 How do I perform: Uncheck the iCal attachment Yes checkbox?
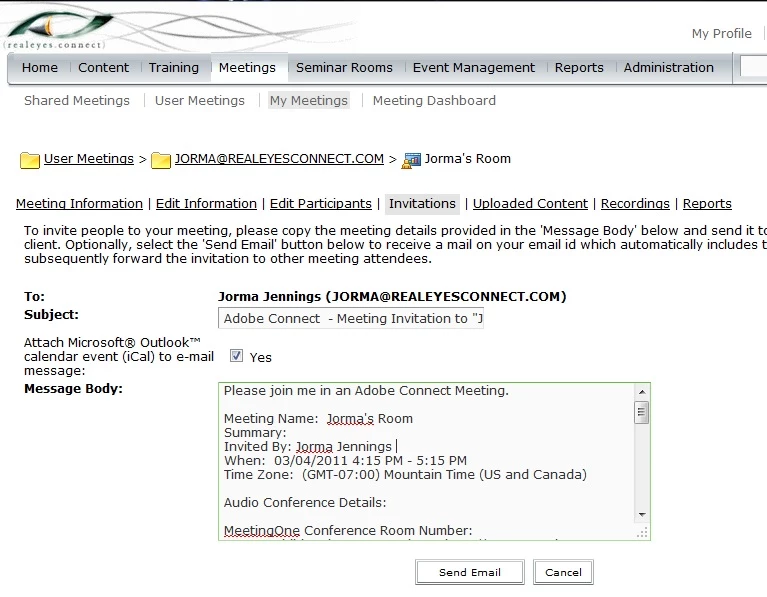pos(236,356)
